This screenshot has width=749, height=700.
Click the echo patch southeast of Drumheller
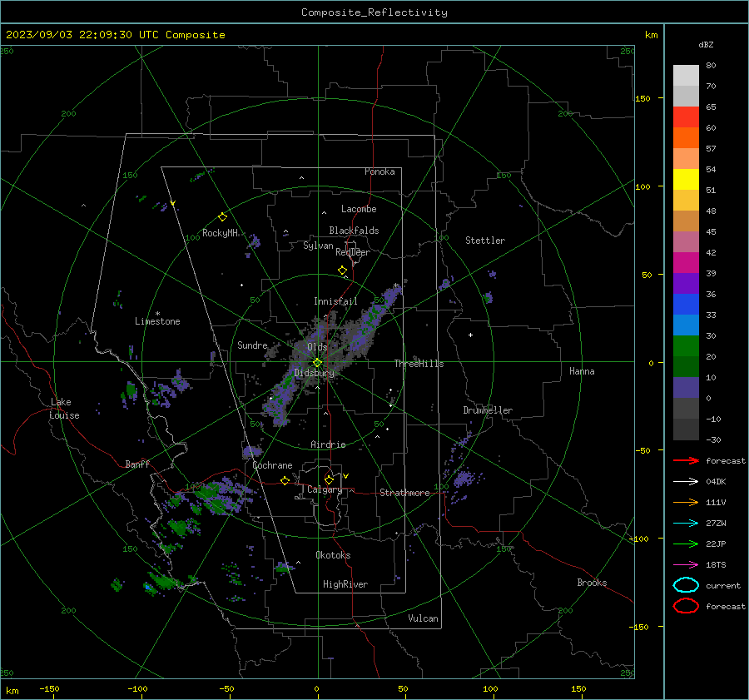pyautogui.click(x=463, y=478)
